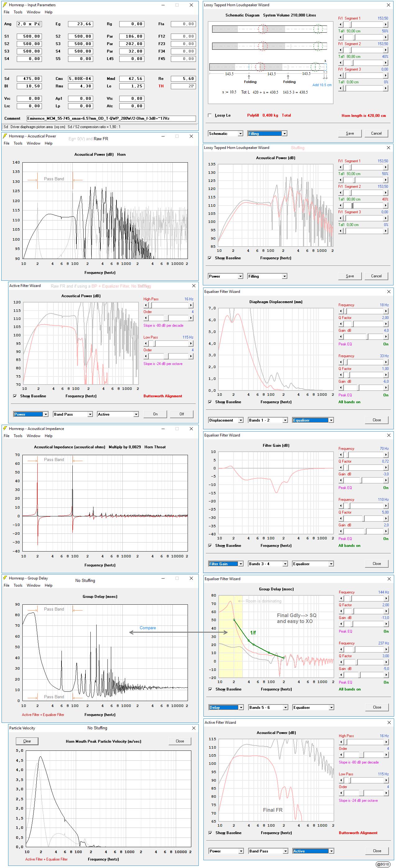Viewport: 396px width, 868px height.
Task: Click Off button in top Active Filter Wizard
Action: pyautogui.click(x=181, y=414)
